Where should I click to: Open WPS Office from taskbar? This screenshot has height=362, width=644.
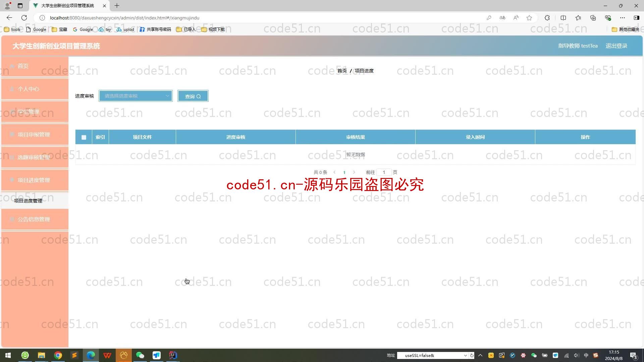(107, 355)
